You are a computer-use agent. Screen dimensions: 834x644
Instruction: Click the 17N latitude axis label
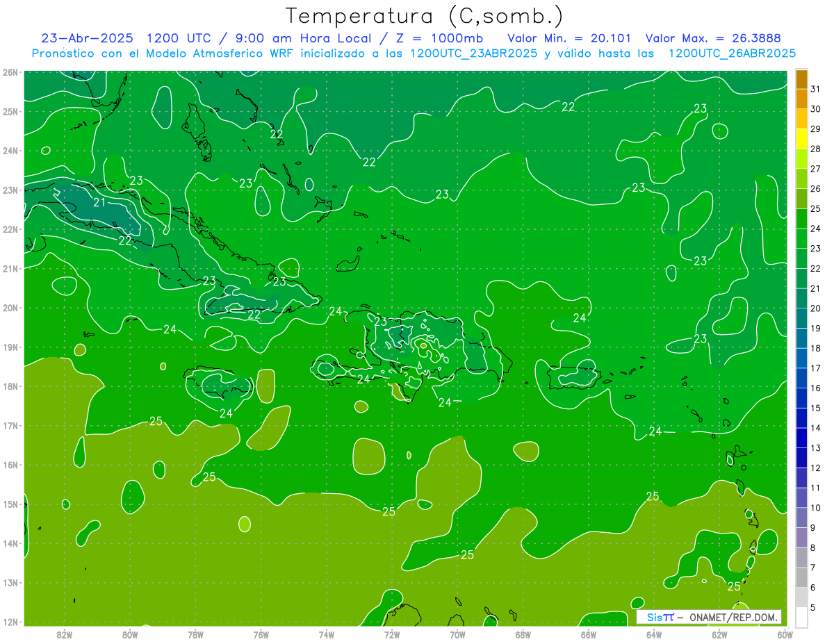click(10, 425)
